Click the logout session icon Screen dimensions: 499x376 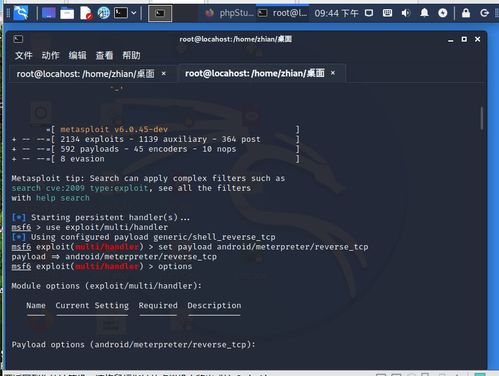(x=484, y=13)
